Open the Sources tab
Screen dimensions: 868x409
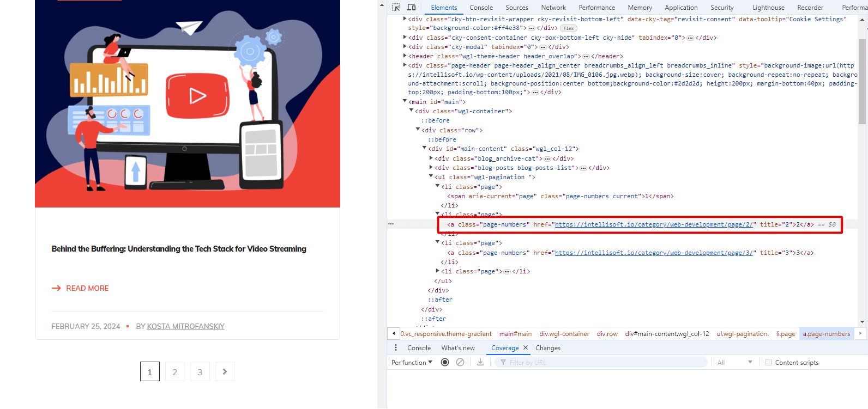(x=517, y=8)
